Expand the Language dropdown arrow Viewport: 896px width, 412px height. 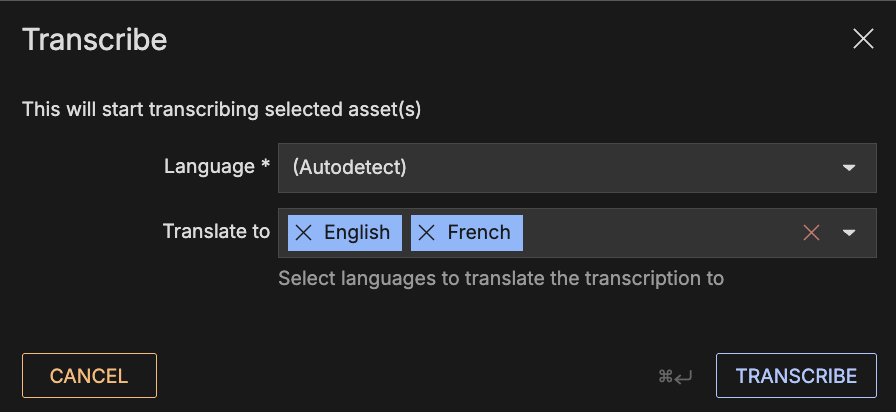(x=849, y=168)
